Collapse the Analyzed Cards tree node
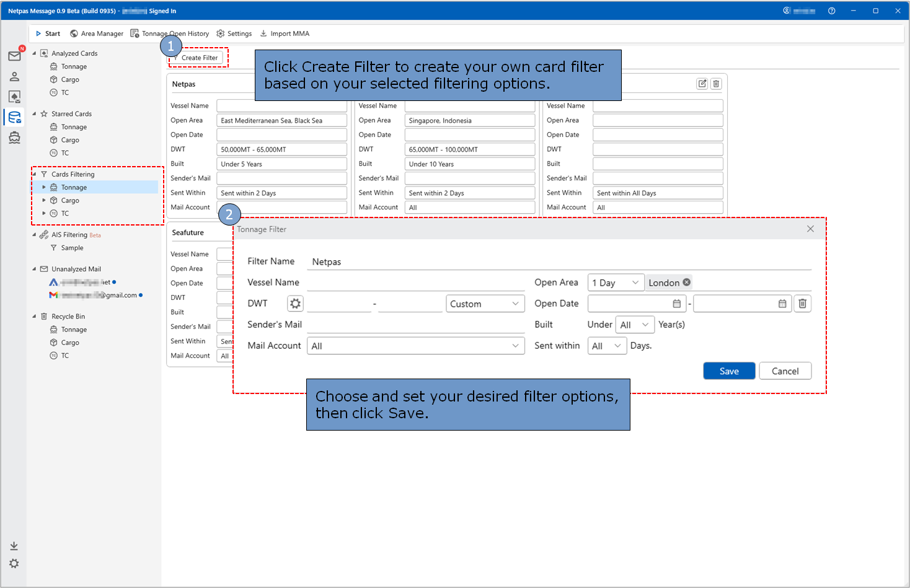Screen dimensions: 910x588 (34, 53)
